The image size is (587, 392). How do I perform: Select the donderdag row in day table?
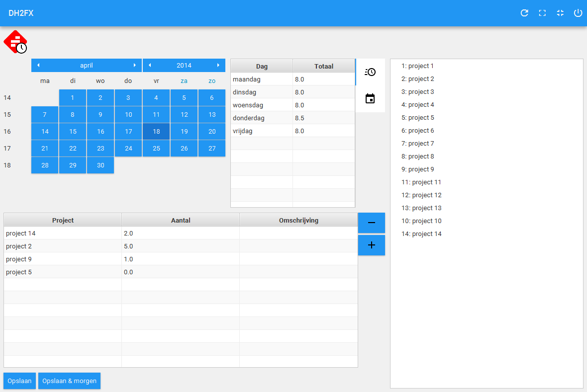click(262, 118)
